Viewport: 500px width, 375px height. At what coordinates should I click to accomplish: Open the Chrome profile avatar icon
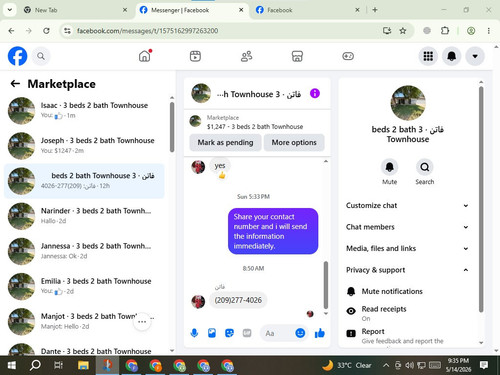pos(471,31)
